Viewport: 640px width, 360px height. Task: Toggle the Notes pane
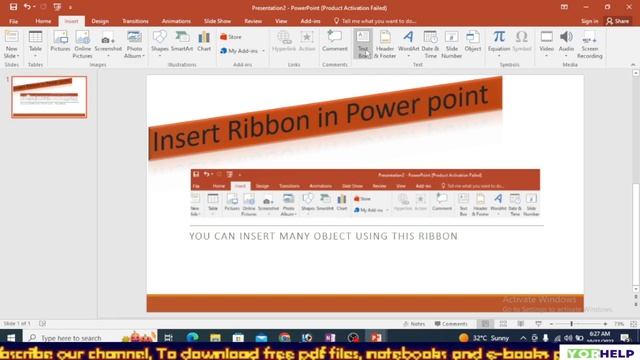[414, 324]
